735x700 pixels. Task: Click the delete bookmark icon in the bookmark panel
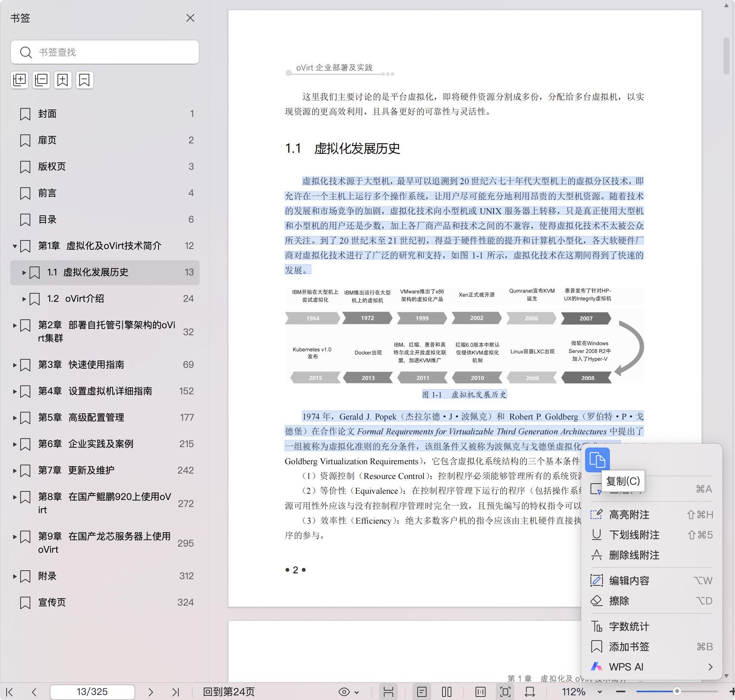point(84,80)
